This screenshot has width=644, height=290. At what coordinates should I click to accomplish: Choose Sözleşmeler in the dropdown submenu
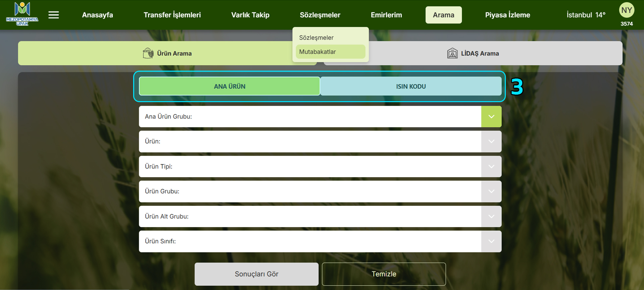316,38
